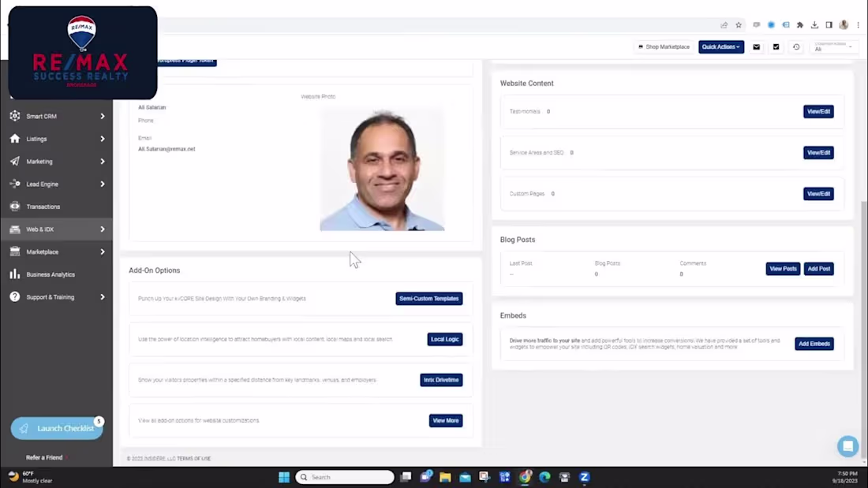Click View/Edit next to Testimonials
868x488 pixels.
coord(818,111)
